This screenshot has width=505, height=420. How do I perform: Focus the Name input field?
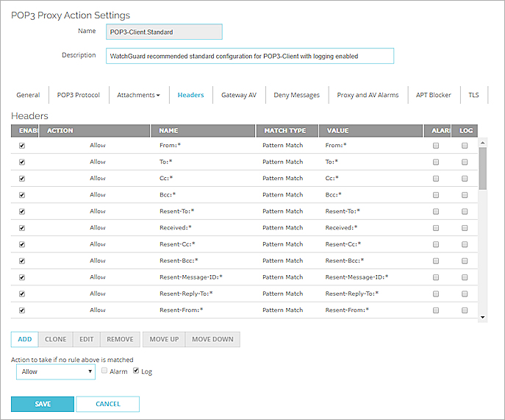pyautogui.click(x=164, y=32)
